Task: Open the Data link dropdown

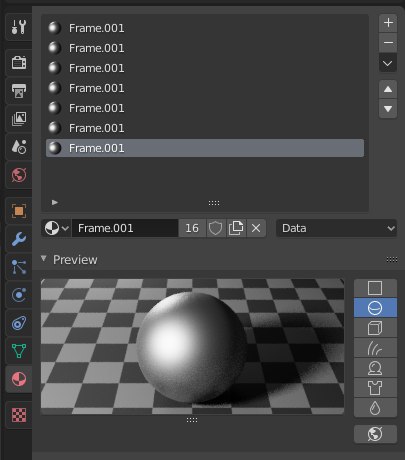Action: tap(337, 228)
